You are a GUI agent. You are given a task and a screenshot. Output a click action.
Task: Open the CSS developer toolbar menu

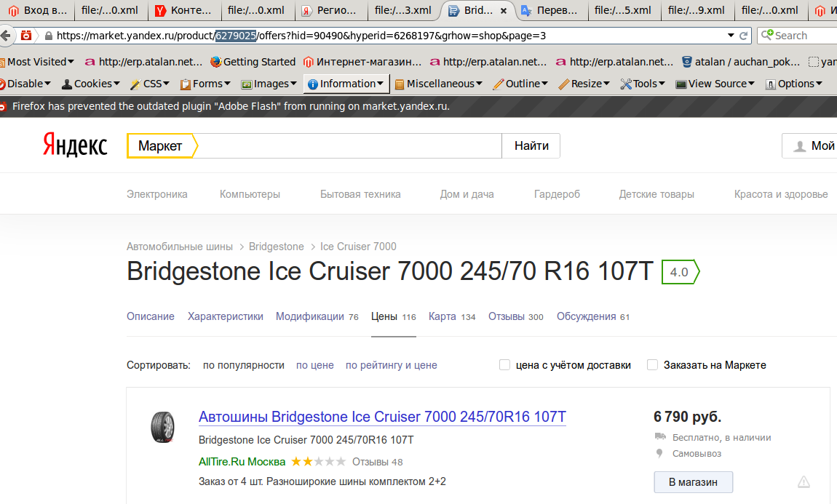150,84
